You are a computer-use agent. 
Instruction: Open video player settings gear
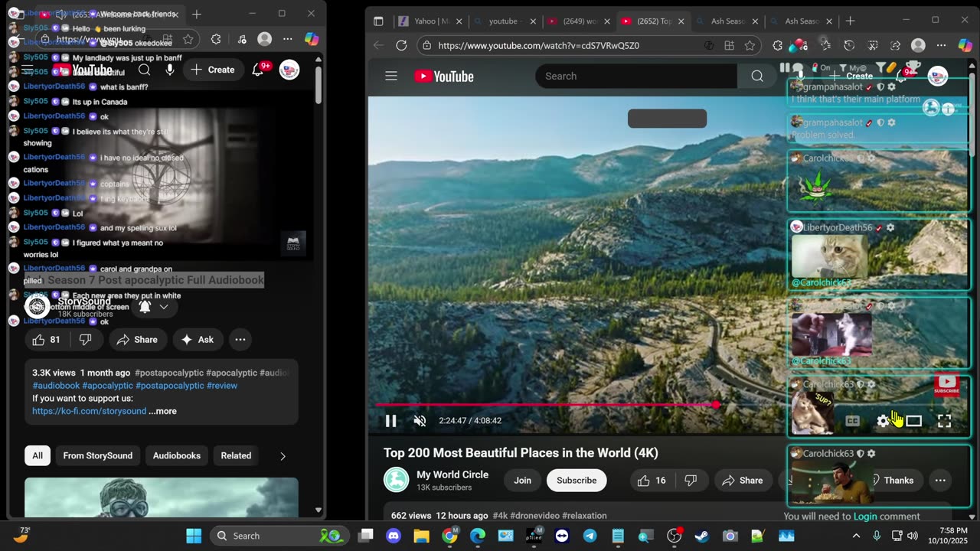(x=883, y=421)
